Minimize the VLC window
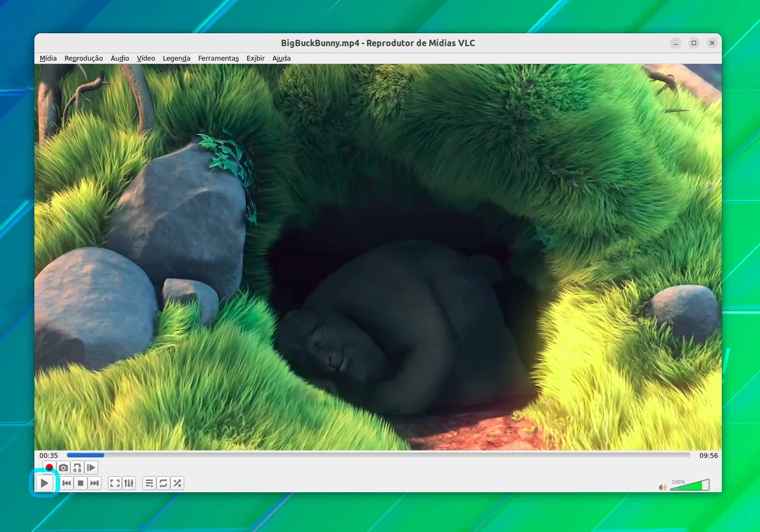 (x=676, y=43)
